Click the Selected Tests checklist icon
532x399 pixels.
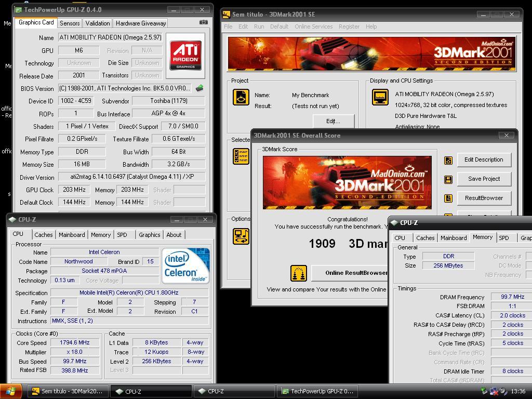tap(241, 156)
